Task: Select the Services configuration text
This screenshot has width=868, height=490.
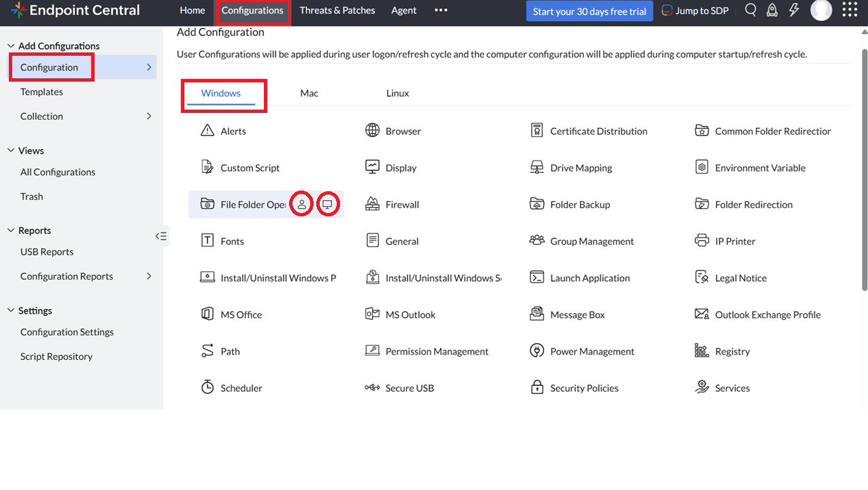Action: coord(733,388)
